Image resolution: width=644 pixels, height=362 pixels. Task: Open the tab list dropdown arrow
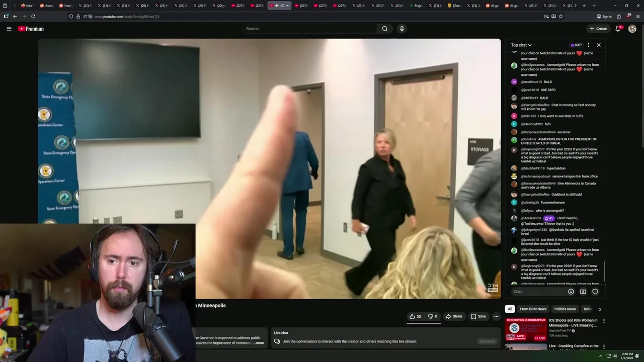pos(594,6)
